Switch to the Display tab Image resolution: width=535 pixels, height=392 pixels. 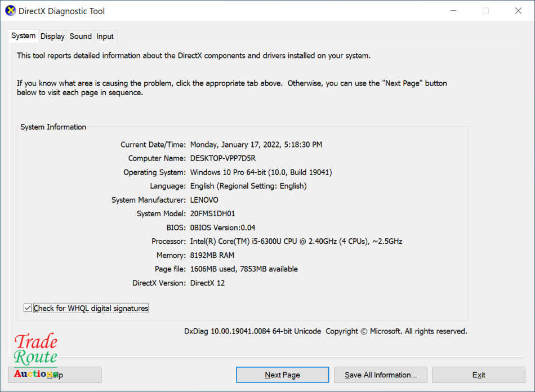tap(52, 36)
